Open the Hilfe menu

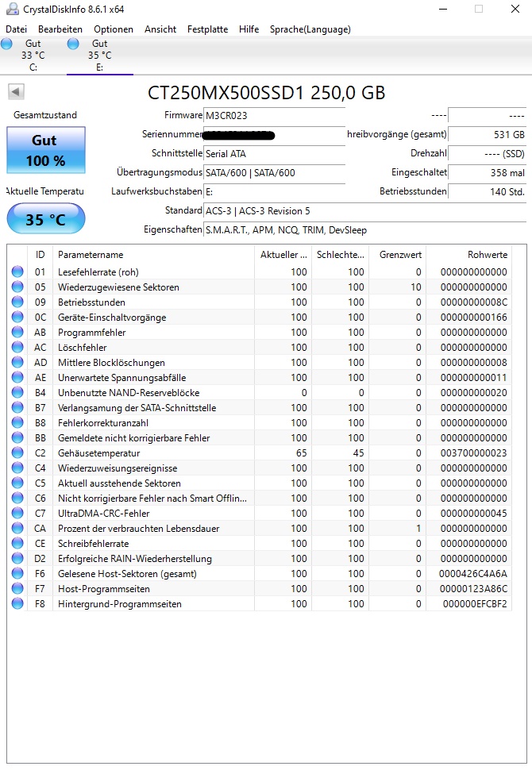tap(249, 29)
